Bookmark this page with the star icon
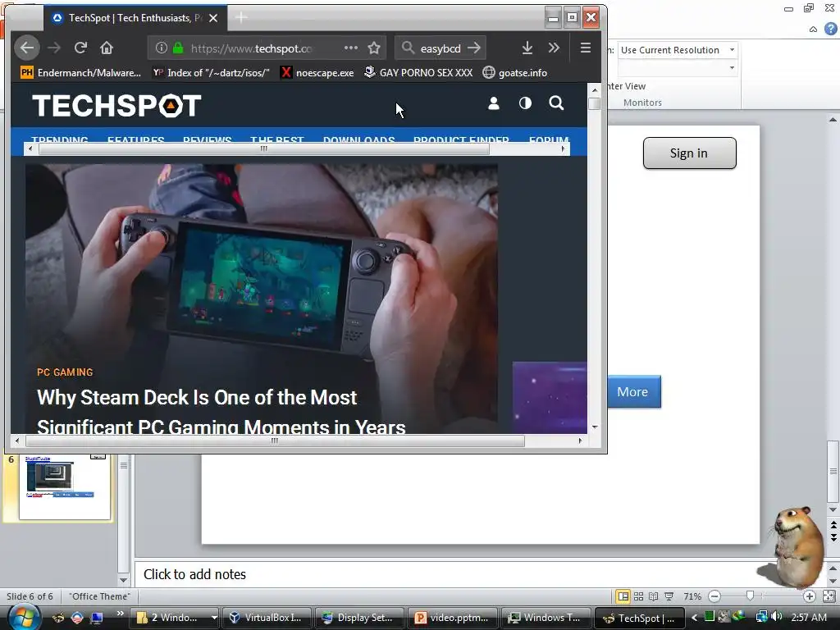This screenshot has width=840, height=630. tap(374, 48)
